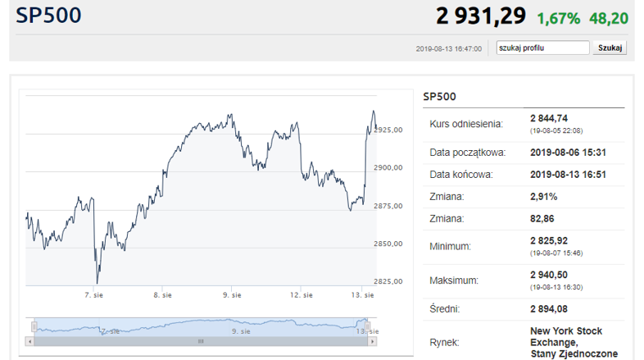Click the minimum date (19-08-07 15:46)
644x360 pixels.
tap(556, 253)
